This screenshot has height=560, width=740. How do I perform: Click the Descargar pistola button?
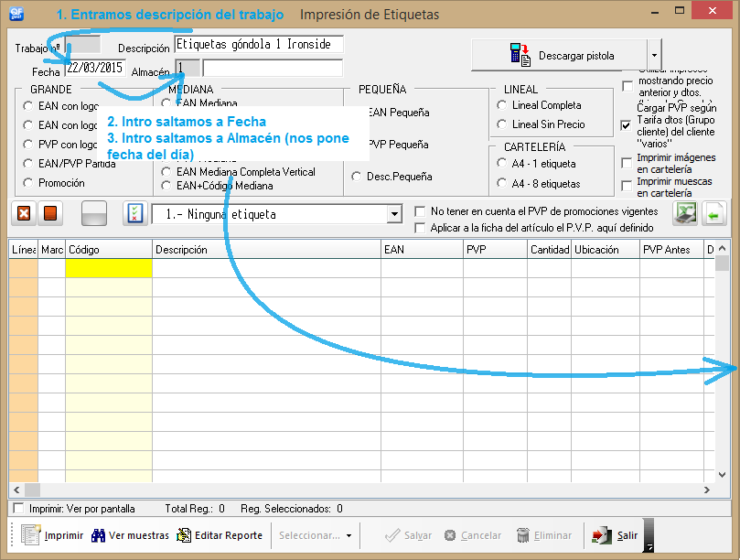[559, 55]
